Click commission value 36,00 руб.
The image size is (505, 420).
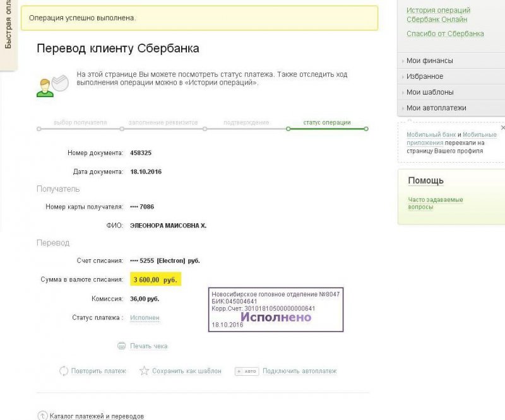(x=145, y=299)
